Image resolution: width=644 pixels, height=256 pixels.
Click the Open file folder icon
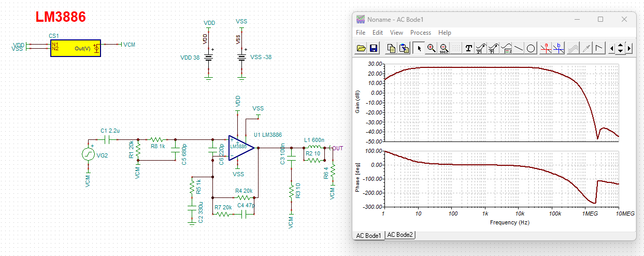[362, 48]
